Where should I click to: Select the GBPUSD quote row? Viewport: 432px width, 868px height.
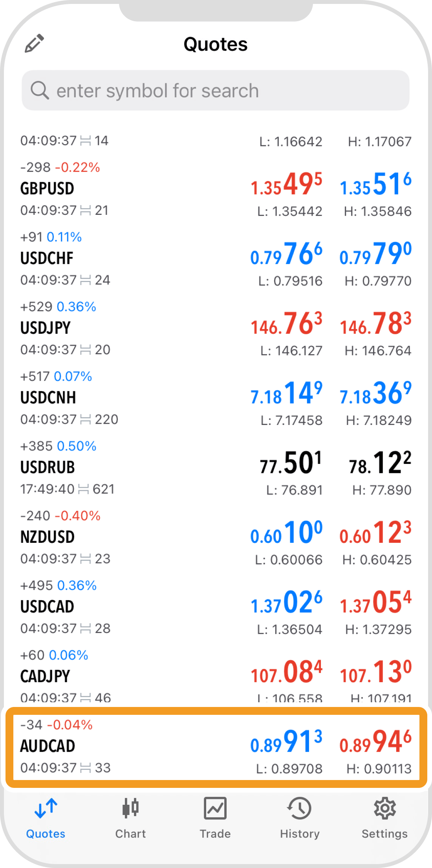pos(216,189)
